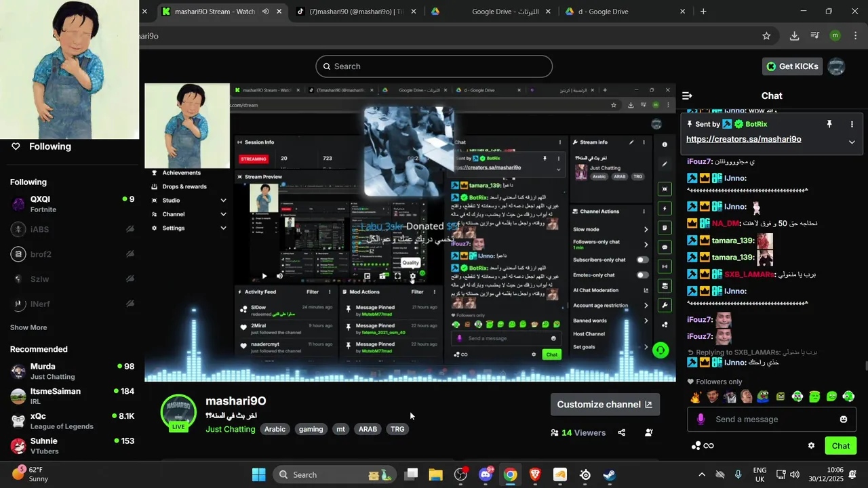
Task: Open Steam from the taskbar
Action: (x=610, y=474)
